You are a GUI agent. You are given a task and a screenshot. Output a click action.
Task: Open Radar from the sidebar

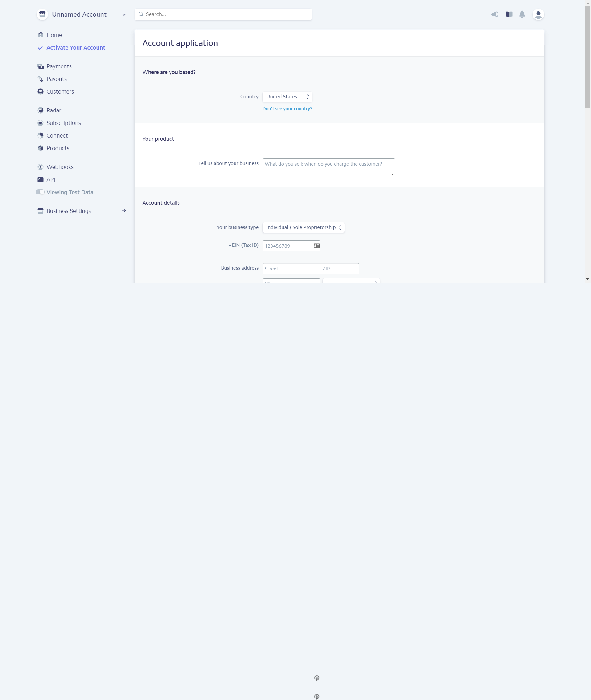[x=54, y=110]
